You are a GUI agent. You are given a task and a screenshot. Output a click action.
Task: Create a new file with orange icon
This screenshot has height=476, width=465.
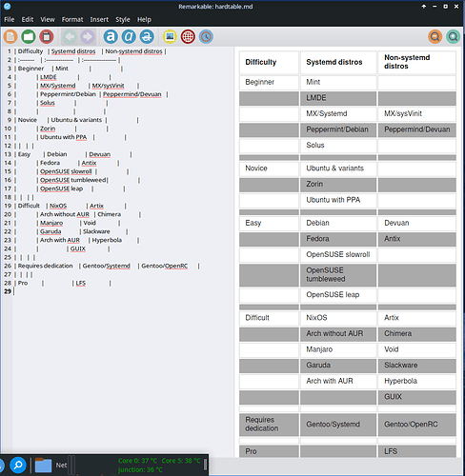(10, 37)
